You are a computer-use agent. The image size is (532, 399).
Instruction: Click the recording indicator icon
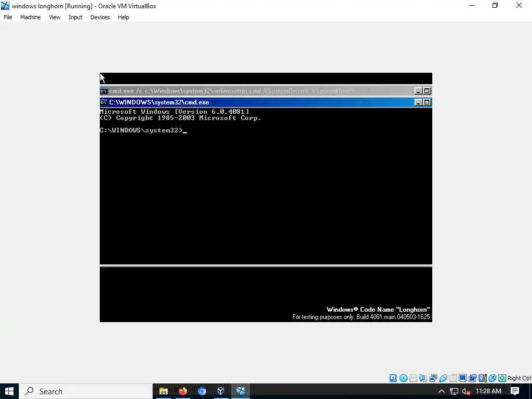[x=472, y=378]
